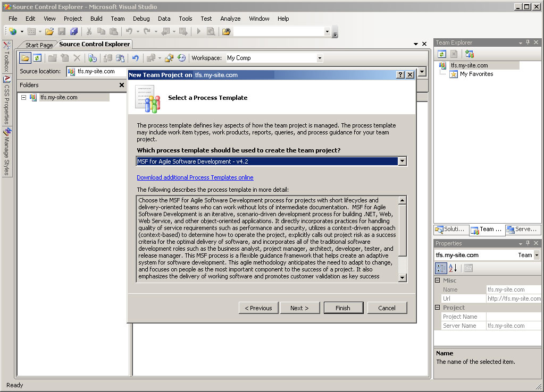Click the Add Existing Team Project icon
The image size is (544, 392).
[x=470, y=54]
